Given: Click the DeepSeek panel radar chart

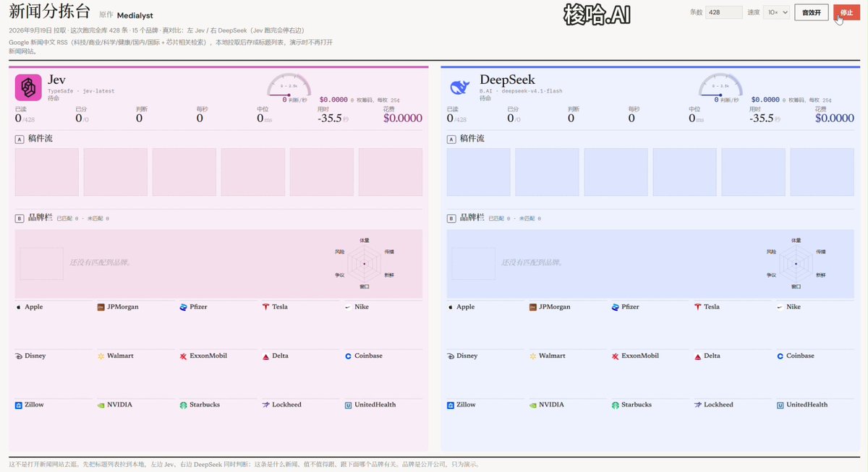Looking at the screenshot, I should (x=796, y=263).
